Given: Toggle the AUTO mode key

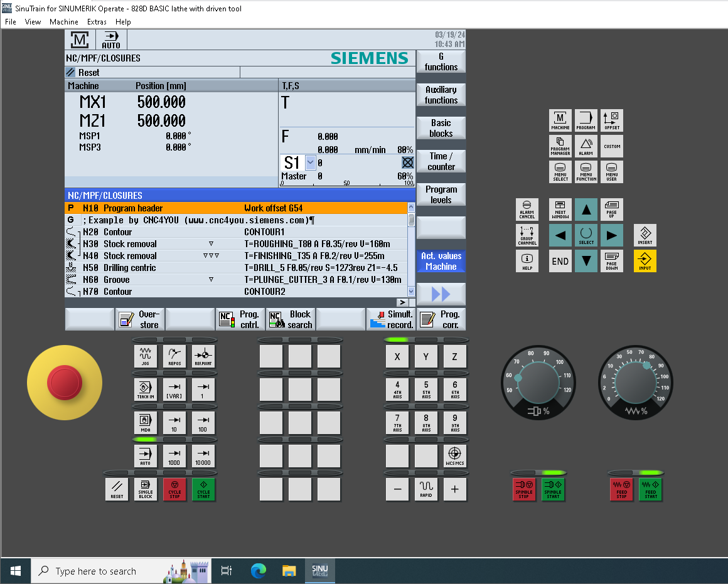Looking at the screenshot, I should coord(146,456).
